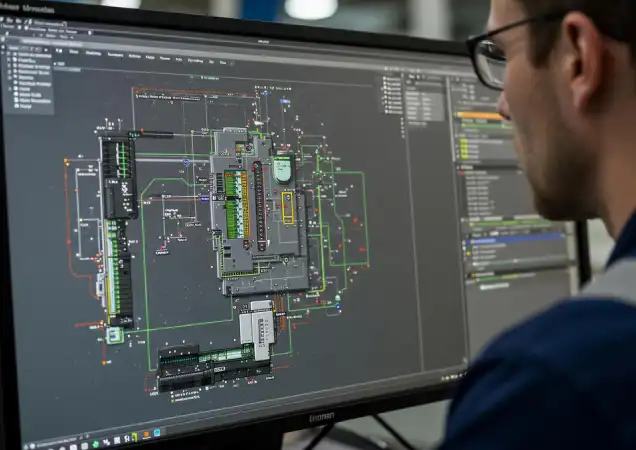Open the cyan app icon on the taskbar

point(157,433)
